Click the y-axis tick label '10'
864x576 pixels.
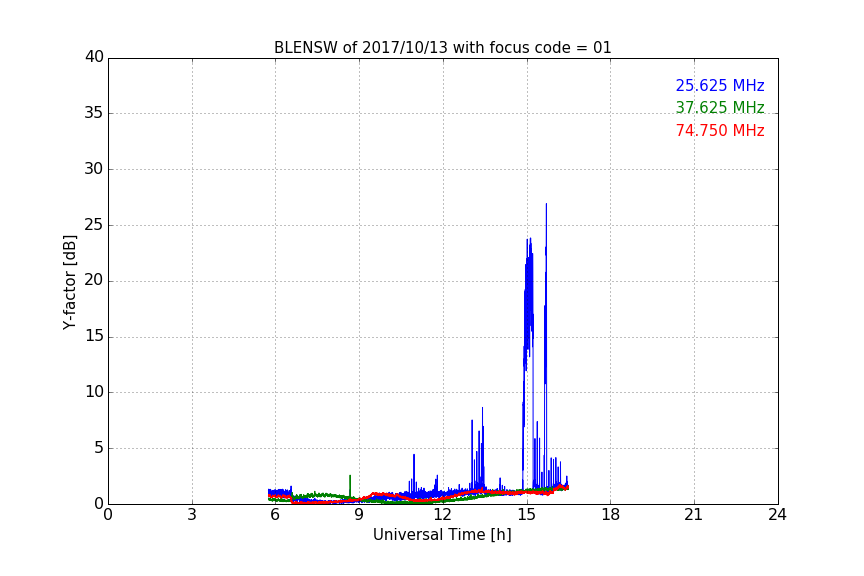94,392
